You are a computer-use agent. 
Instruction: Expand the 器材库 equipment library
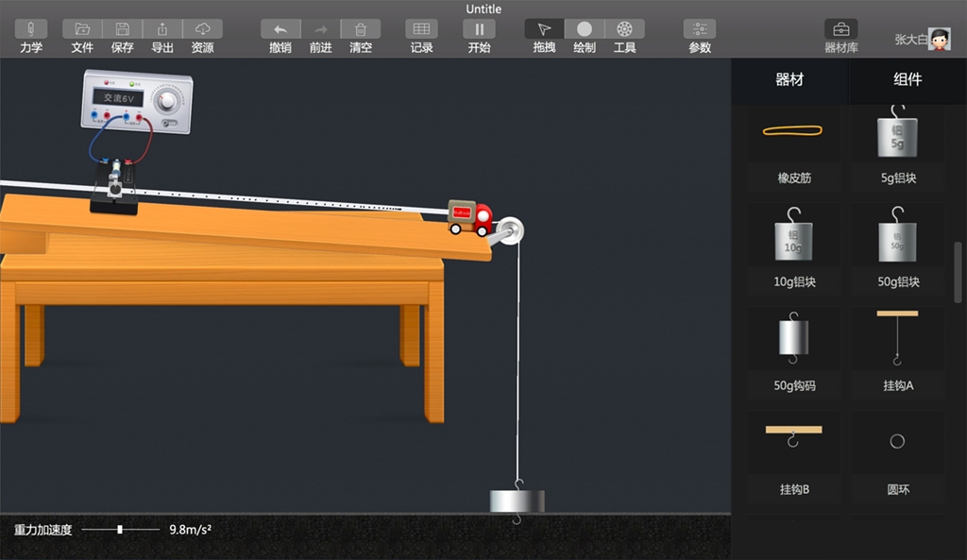pyautogui.click(x=840, y=29)
